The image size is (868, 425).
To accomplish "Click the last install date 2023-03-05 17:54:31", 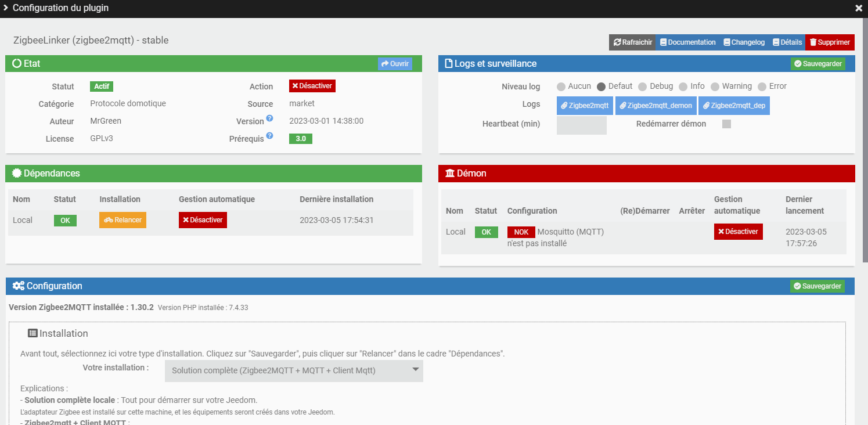I will tap(337, 220).
